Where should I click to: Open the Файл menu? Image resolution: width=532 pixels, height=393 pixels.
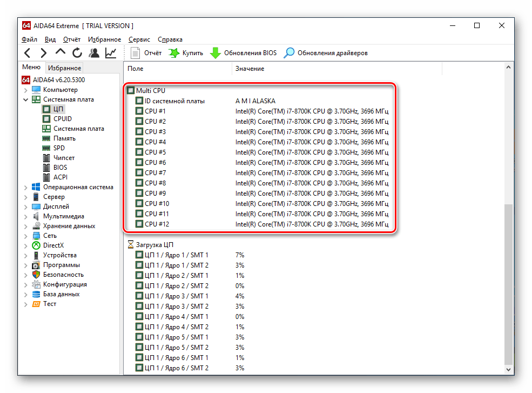click(30, 39)
